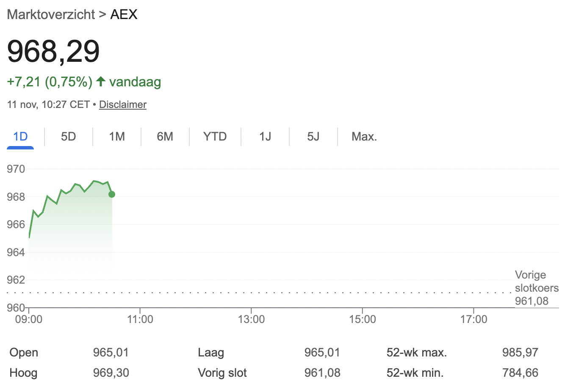Click the current price 968,29
576x392 pixels.
tap(54, 51)
